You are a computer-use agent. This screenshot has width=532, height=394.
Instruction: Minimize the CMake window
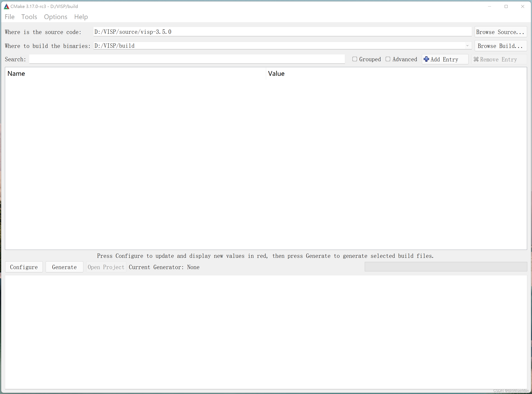tap(489, 6)
